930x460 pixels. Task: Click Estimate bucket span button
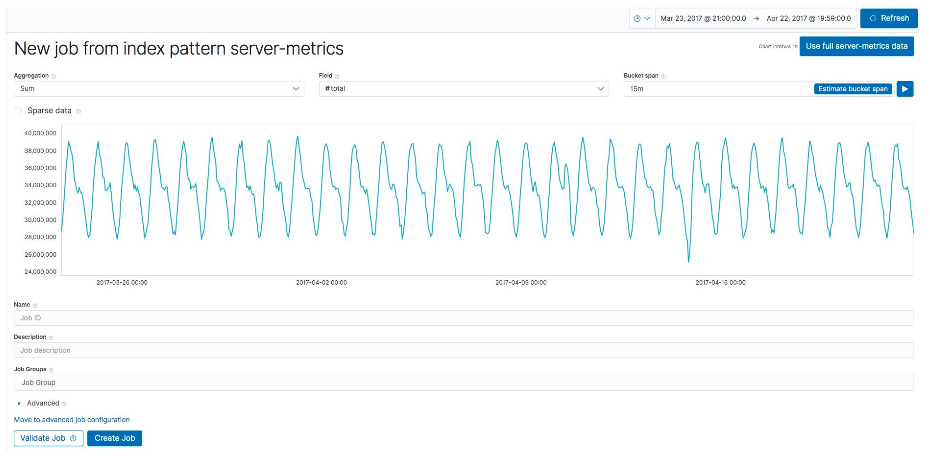(x=853, y=89)
